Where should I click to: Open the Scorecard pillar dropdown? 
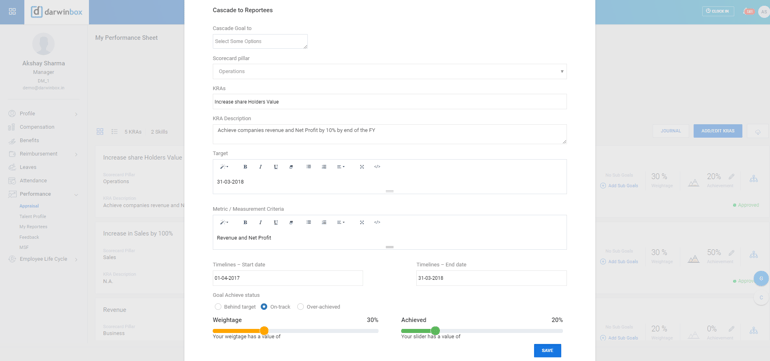tap(389, 71)
